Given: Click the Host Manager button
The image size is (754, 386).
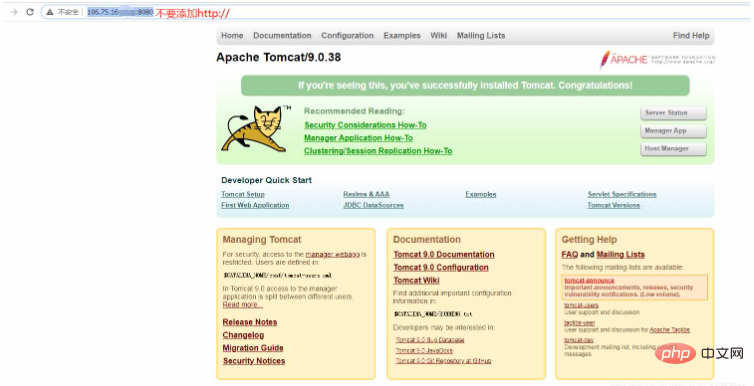Looking at the screenshot, I should (673, 149).
